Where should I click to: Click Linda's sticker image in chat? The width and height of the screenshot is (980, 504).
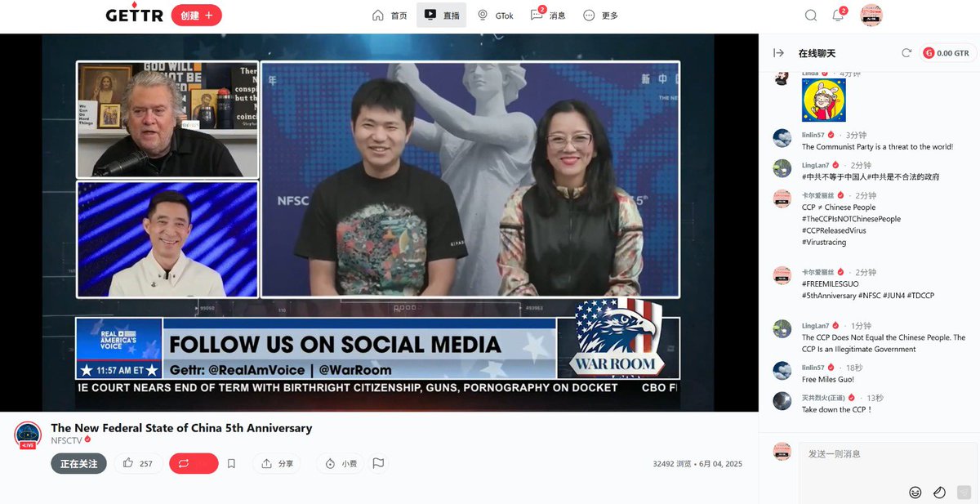(823, 100)
